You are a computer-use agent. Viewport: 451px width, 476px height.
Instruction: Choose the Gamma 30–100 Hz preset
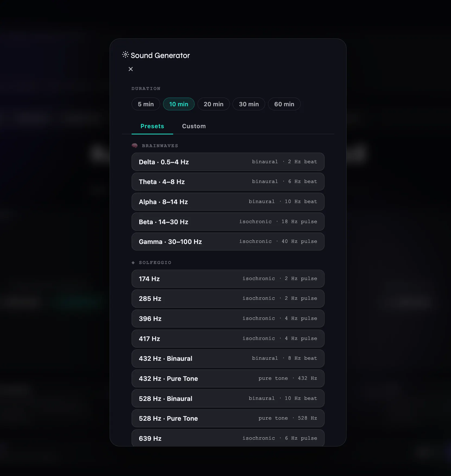pos(228,242)
